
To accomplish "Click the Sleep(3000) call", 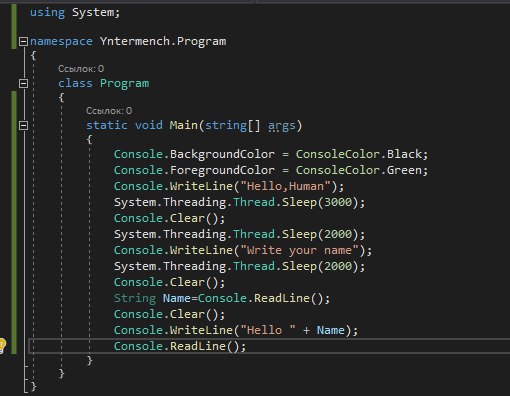I will click(320, 202).
